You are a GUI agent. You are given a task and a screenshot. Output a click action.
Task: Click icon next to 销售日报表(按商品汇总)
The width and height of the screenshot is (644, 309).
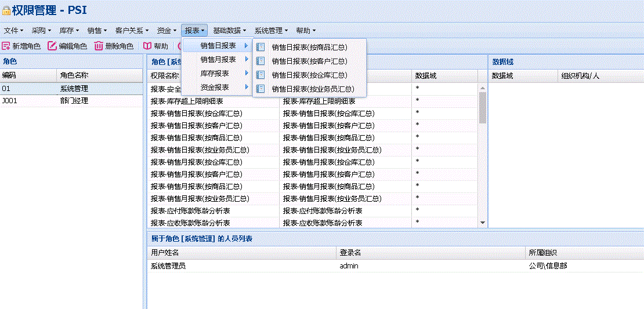(x=261, y=47)
